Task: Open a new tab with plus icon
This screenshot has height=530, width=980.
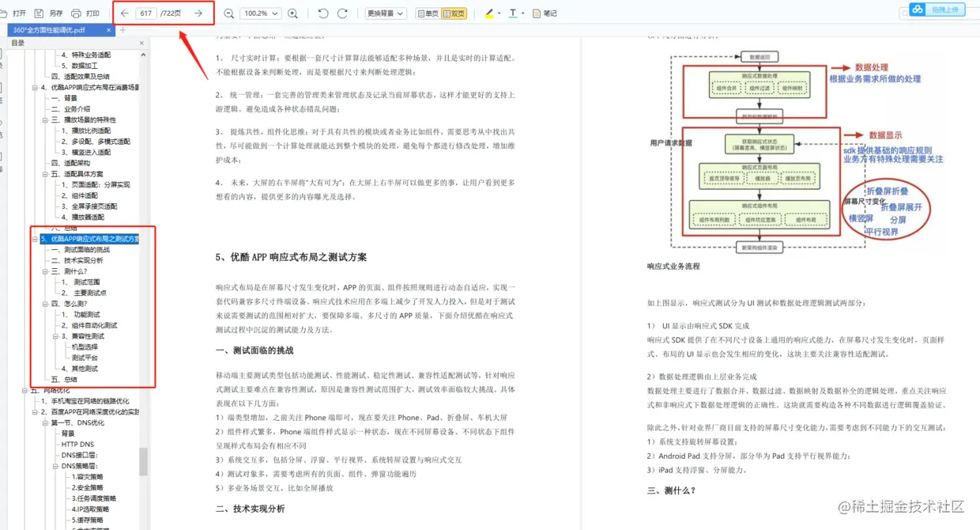Action: [x=122, y=30]
